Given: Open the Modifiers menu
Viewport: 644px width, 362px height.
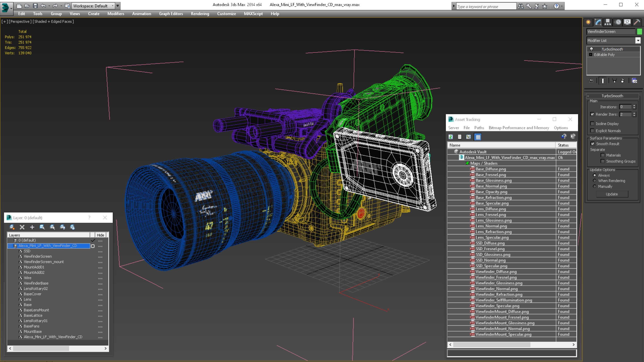Looking at the screenshot, I should (x=116, y=14).
